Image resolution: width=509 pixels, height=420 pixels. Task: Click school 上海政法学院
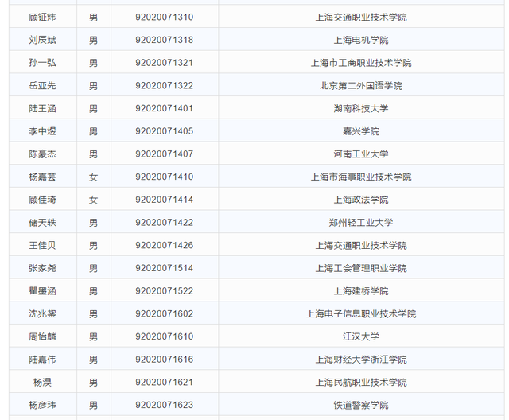tap(361, 200)
